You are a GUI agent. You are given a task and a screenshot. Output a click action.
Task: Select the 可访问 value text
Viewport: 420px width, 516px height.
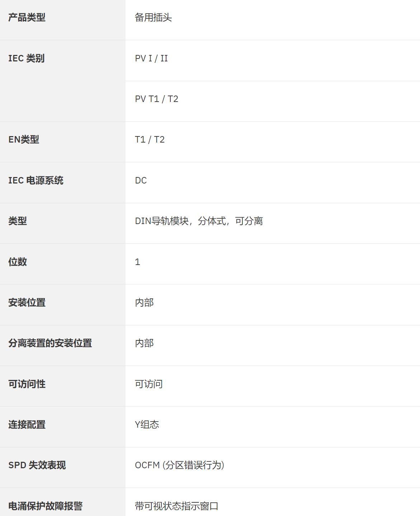point(148,384)
